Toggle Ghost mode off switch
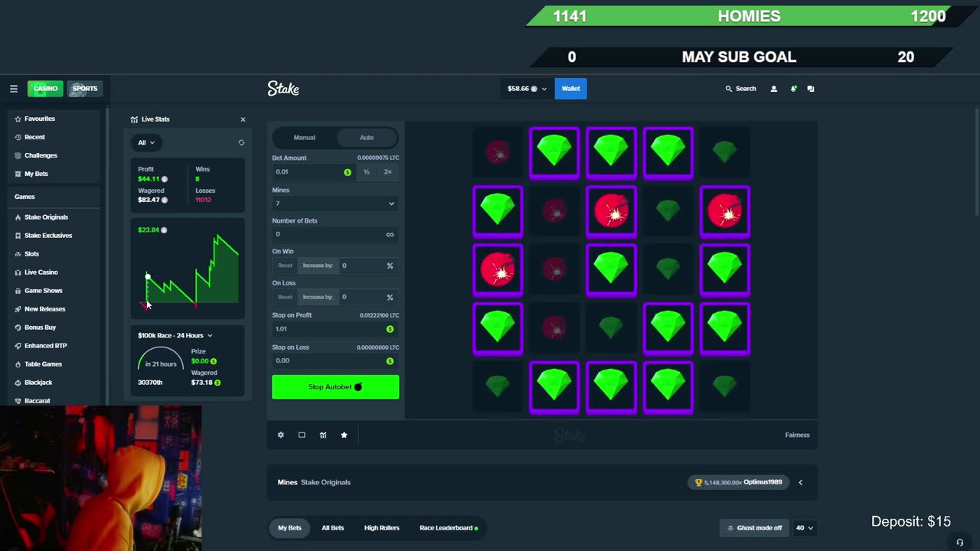The image size is (980, 551). tap(754, 528)
